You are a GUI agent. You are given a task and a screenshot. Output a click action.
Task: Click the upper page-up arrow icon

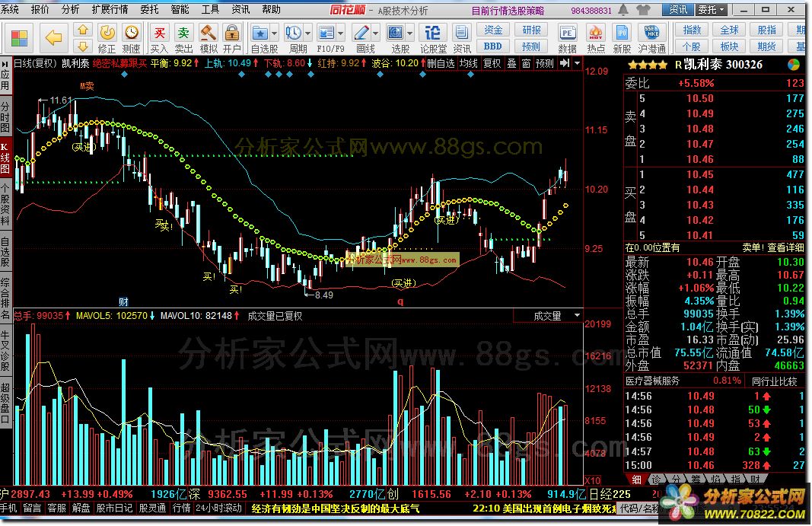82,30
